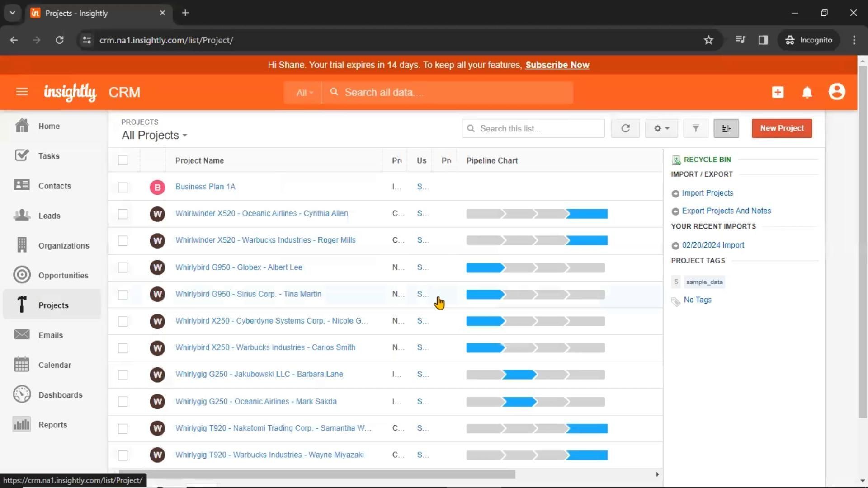The height and width of the screenshot is (488, 868).
Task: Go to Opportunities in the sidebar
Action: (63, 276)
